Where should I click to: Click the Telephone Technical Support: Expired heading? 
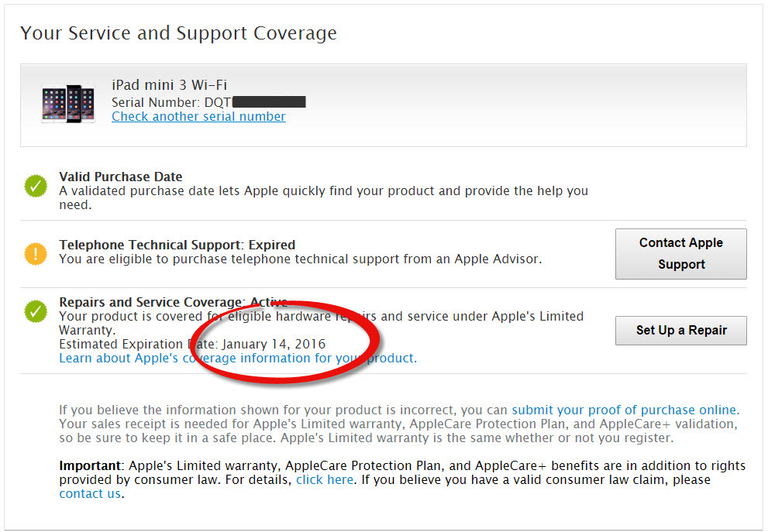[x=177, y=245]
